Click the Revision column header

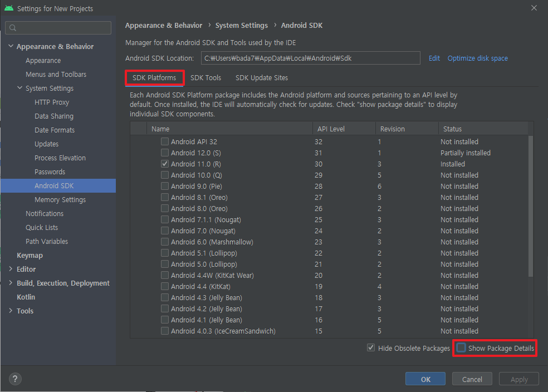(x=407, y=129)
